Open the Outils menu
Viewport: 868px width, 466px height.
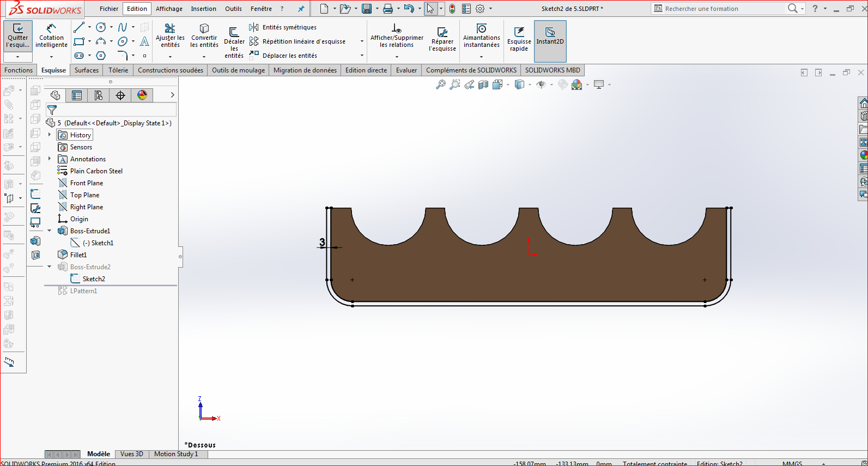233,9
